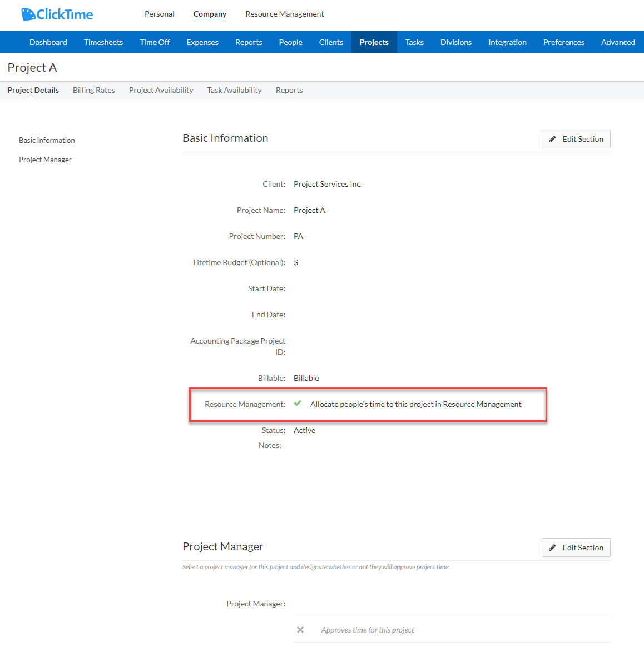Viewport: 644px width, 657px height.
Task: Select Project Manager in the sidebar
Action: (45, 160)
